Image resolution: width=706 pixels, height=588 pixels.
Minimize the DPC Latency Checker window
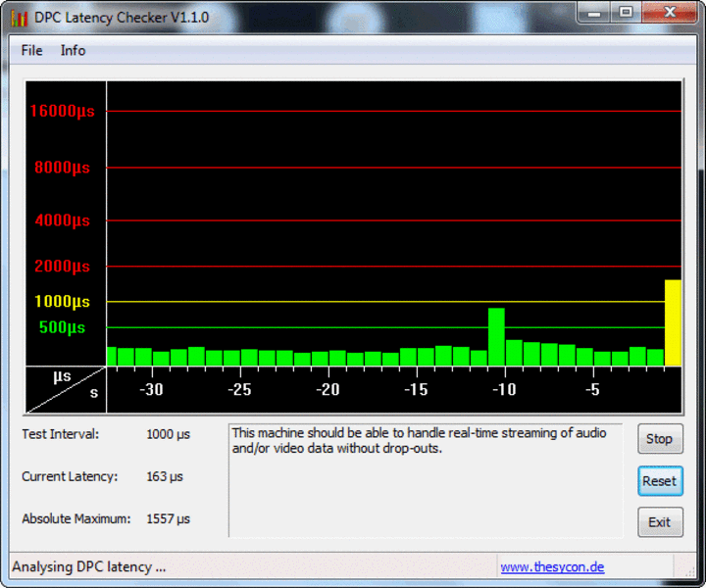click(x=594, y=13)
